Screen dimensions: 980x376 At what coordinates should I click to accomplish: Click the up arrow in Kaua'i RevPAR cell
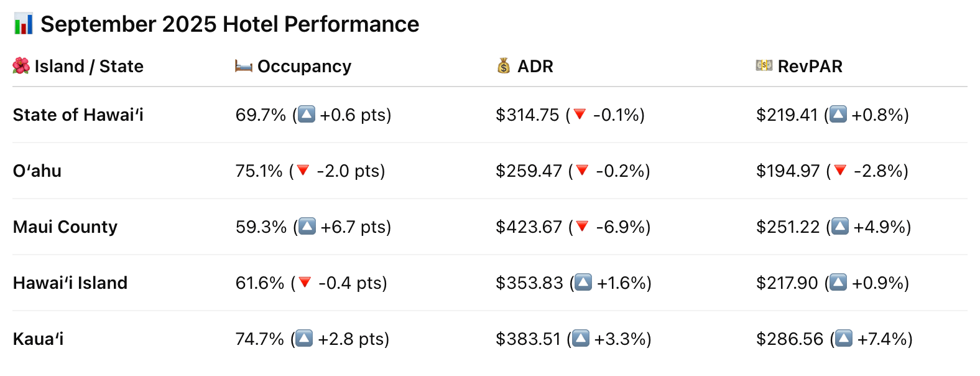(844, 339)
